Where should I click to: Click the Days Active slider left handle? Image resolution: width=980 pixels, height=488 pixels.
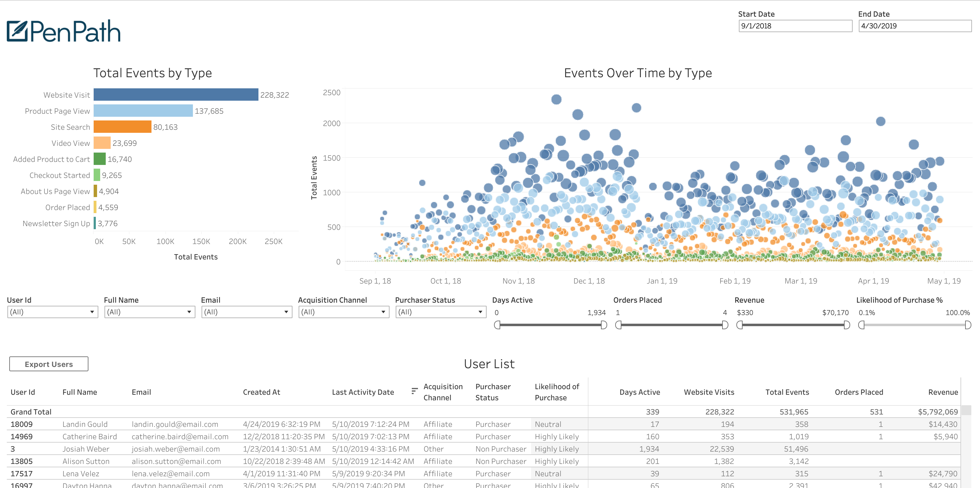pyautogui.click(x=497, y=325)
